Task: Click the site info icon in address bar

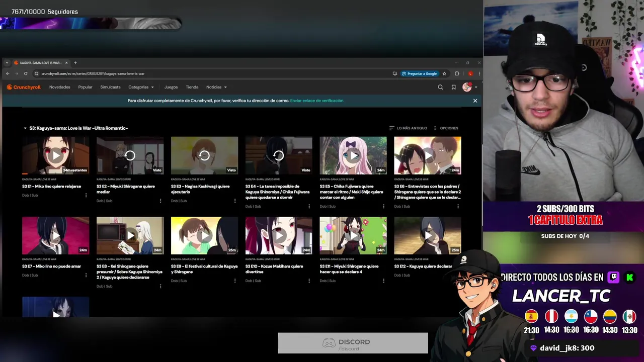Action: pos(36,73)
